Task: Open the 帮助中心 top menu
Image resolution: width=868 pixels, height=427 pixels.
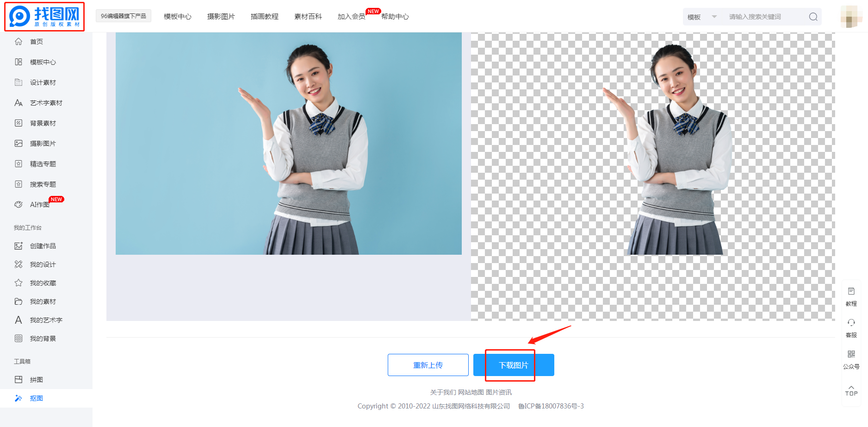Action: tap(395, 16)
